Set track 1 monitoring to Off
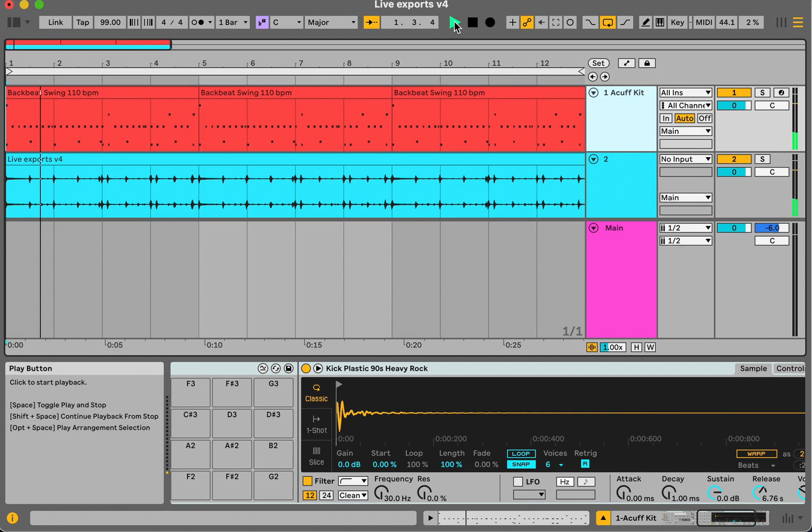 704,119
